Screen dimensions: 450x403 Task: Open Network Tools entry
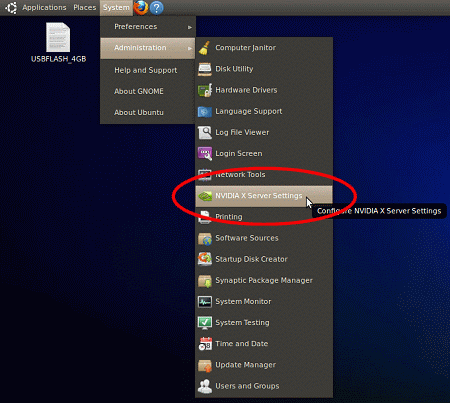(x=264, y=175)
